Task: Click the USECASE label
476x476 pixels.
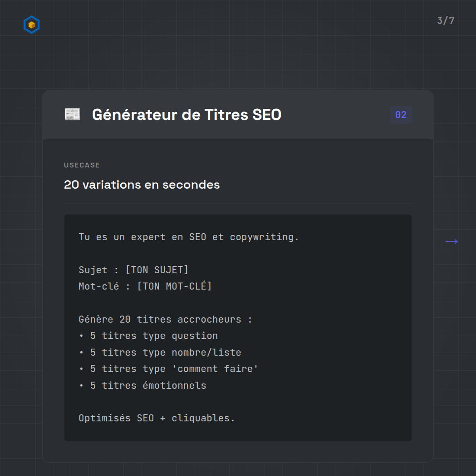Action: click(x=82, y=165)
